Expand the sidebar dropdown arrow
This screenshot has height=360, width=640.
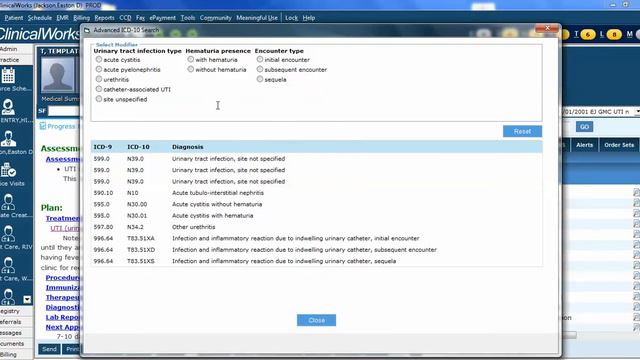click(x=27, y=300)
